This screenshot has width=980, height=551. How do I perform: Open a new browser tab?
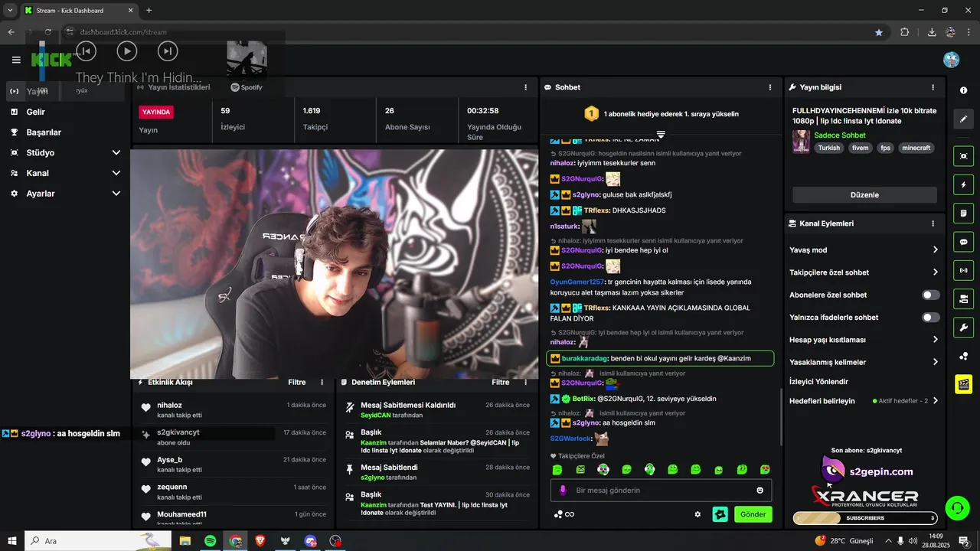149,11
